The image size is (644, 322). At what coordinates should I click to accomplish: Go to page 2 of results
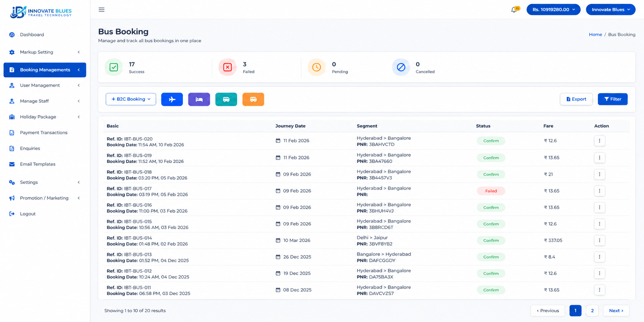[592, 311]
